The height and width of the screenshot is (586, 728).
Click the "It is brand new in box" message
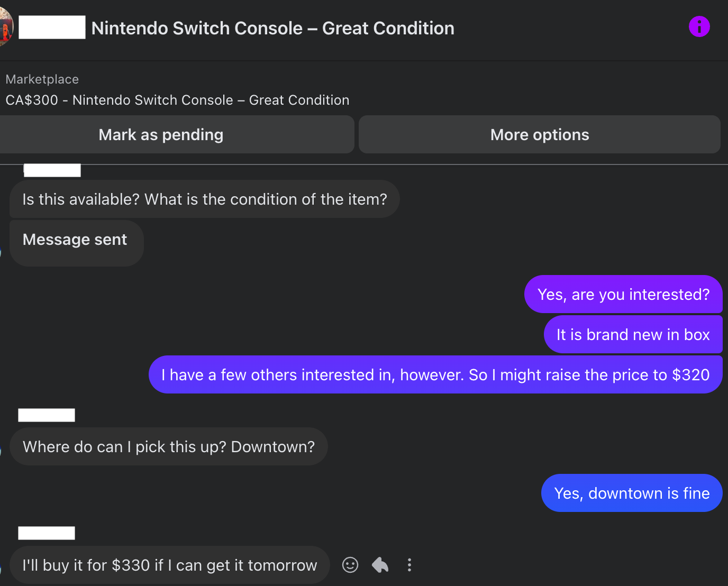(633, 335)
